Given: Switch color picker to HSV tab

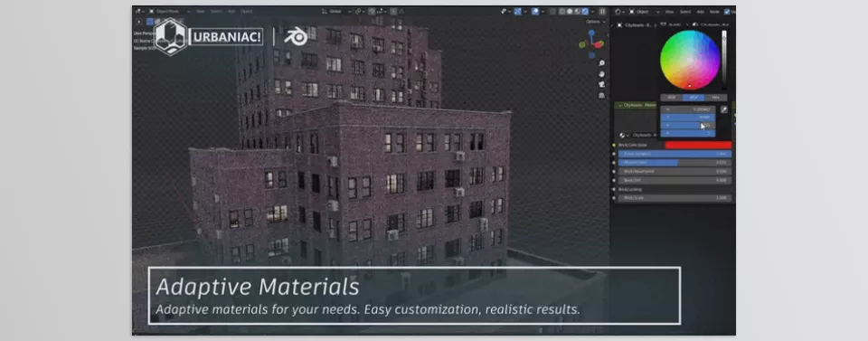Looking at the screenshot, I should pyautogui.click(x=693, y=98).
